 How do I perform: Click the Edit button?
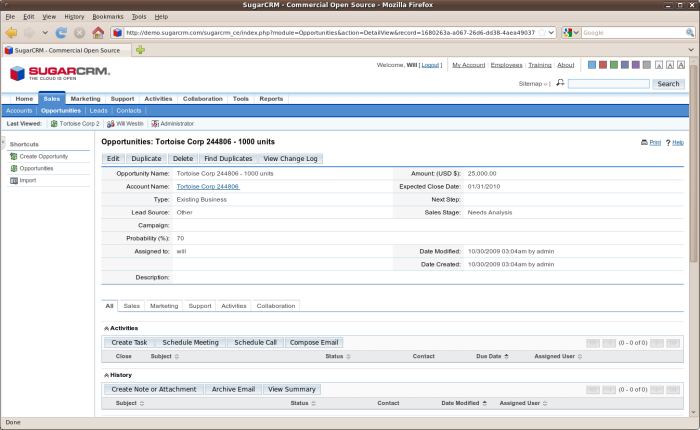click(113, 159)
